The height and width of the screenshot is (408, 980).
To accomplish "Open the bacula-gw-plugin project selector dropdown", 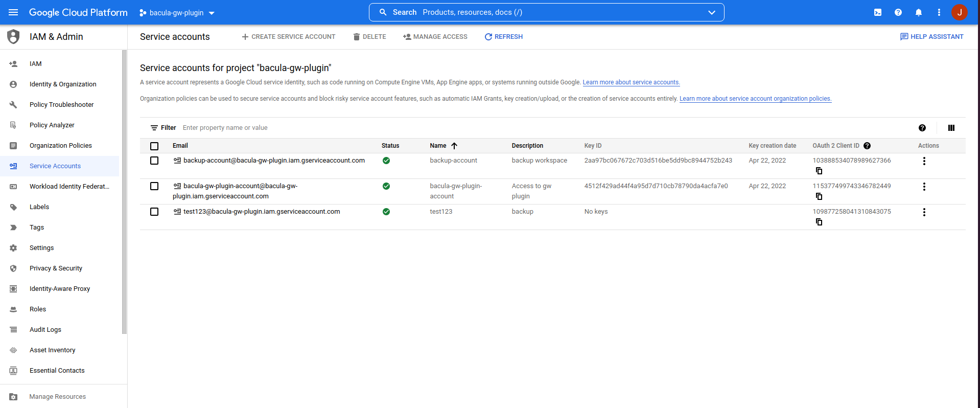I will point(177,13).
